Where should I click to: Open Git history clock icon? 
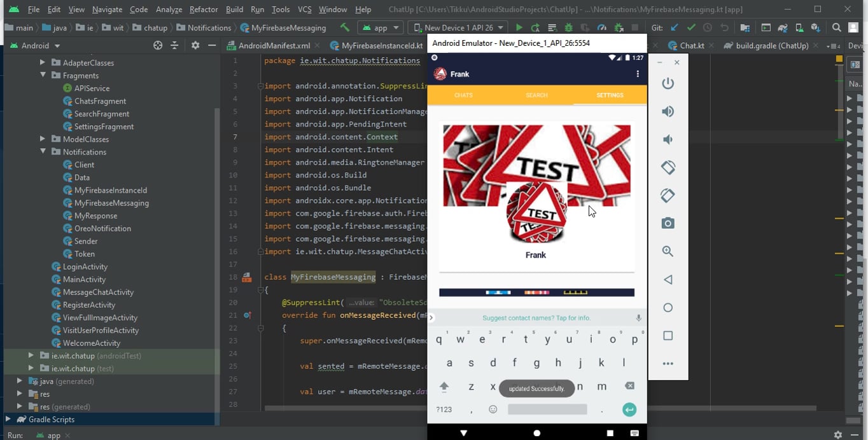point(708,27)
